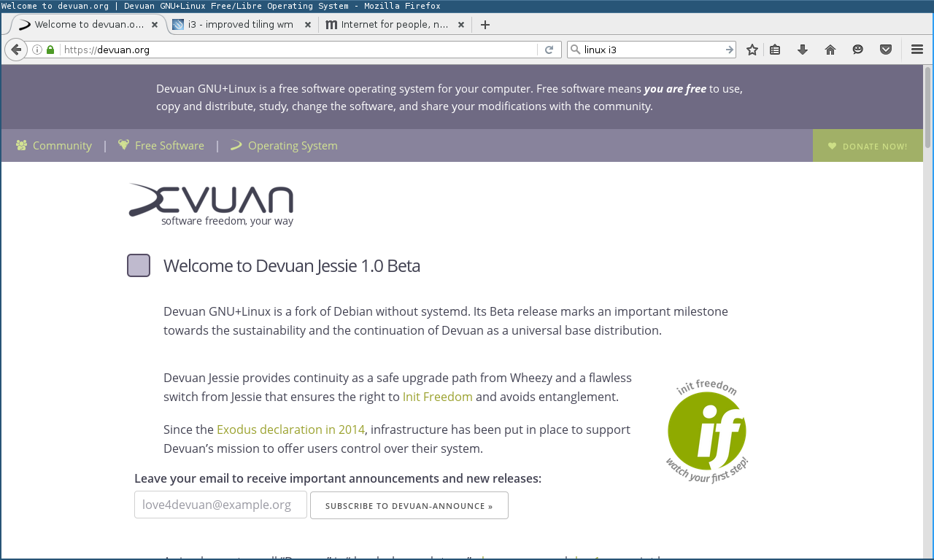Click the Community people icon
The height and width of the screenshot is (560, 934).
click(x=21, y=145)
